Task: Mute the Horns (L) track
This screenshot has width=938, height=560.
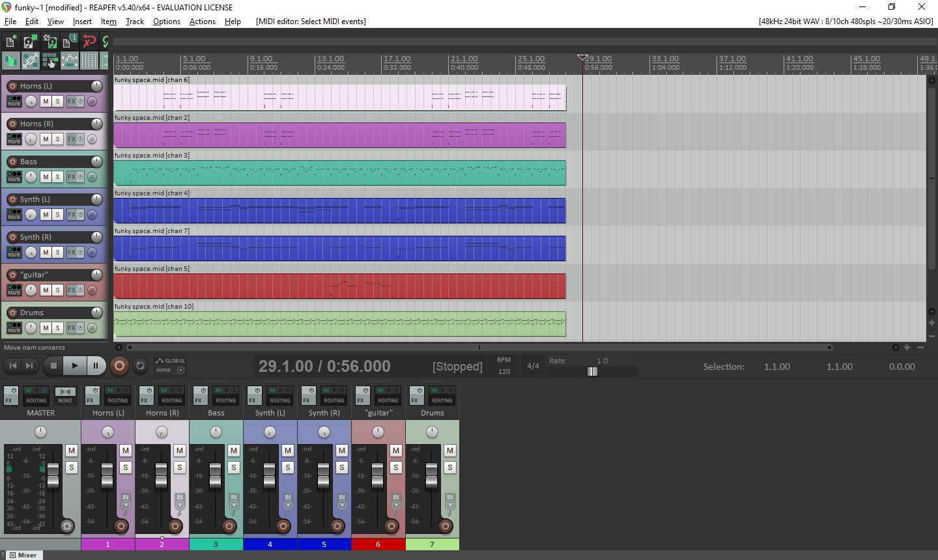Action: click(x=46, y=102)
